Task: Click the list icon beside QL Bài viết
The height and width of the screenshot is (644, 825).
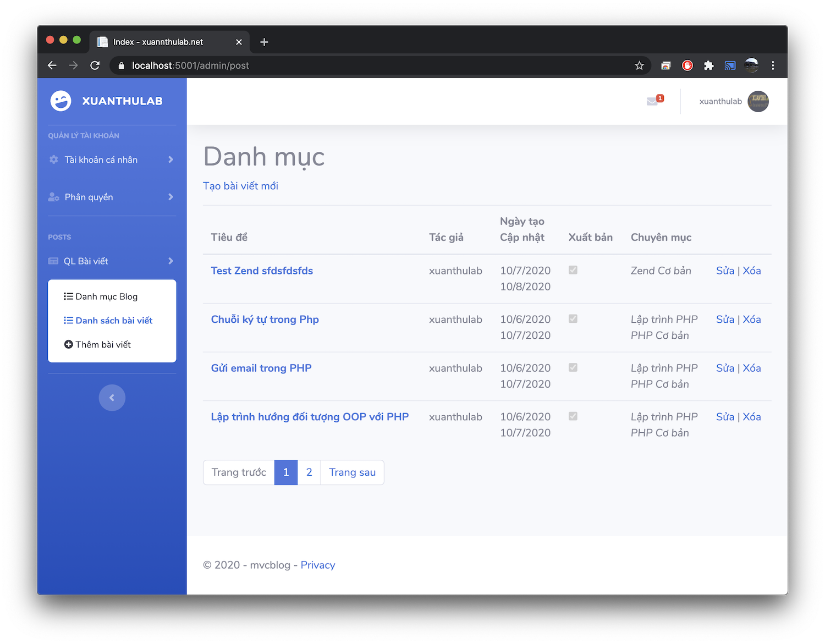Action: (53, 261)
